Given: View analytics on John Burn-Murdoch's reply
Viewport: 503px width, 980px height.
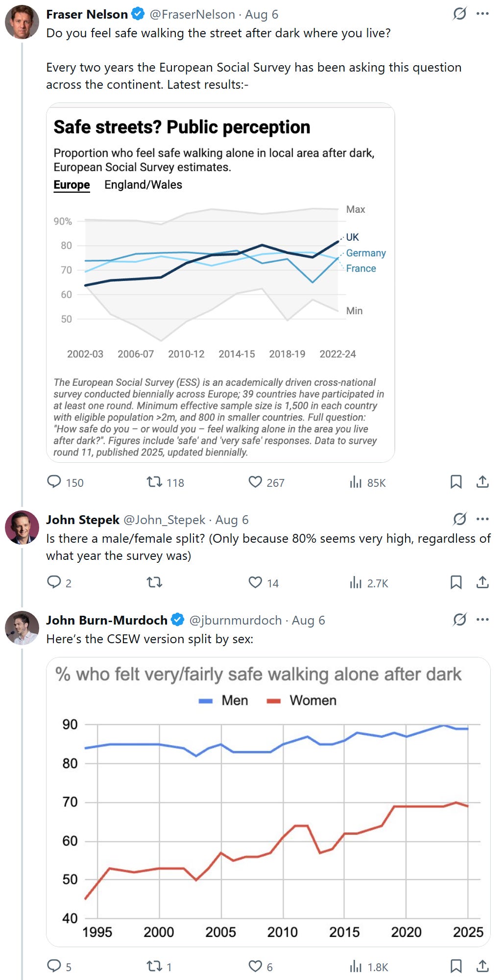Looking at the screenshot, I should coord(356,967).
